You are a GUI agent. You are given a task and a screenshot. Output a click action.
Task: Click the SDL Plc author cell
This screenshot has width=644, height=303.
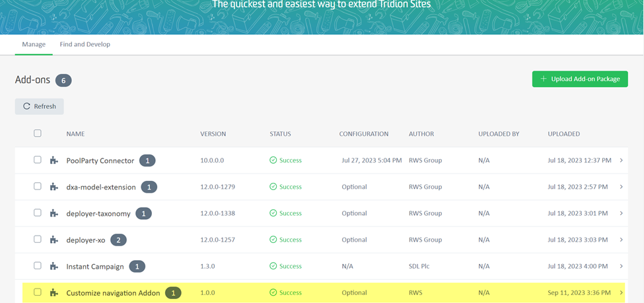pyautogui.click(x=419, y=266)
